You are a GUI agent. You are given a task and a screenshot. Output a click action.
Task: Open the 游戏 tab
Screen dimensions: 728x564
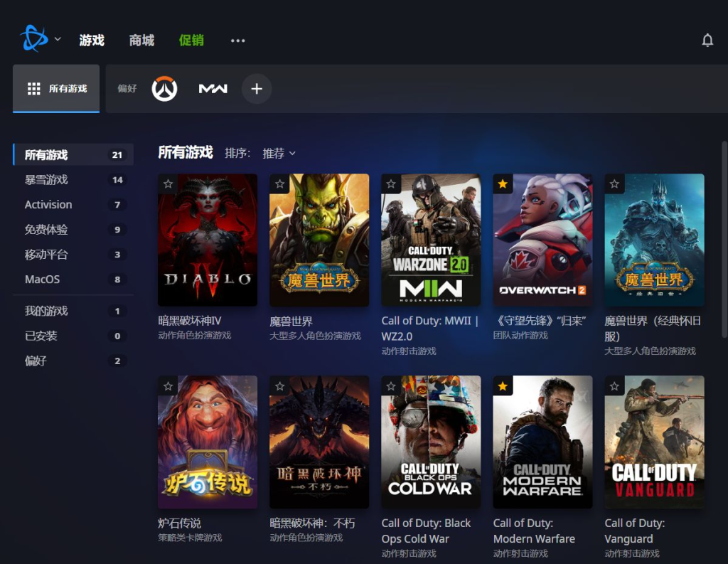(92, 41)
